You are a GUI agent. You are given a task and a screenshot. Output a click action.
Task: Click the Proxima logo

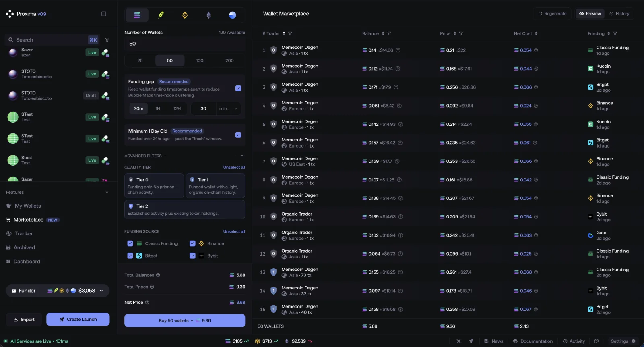click(10, 14)
